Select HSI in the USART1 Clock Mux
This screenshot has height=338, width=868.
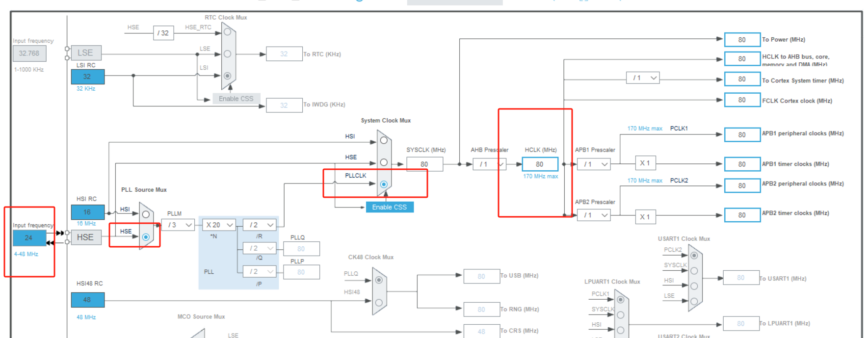[694, 286]
